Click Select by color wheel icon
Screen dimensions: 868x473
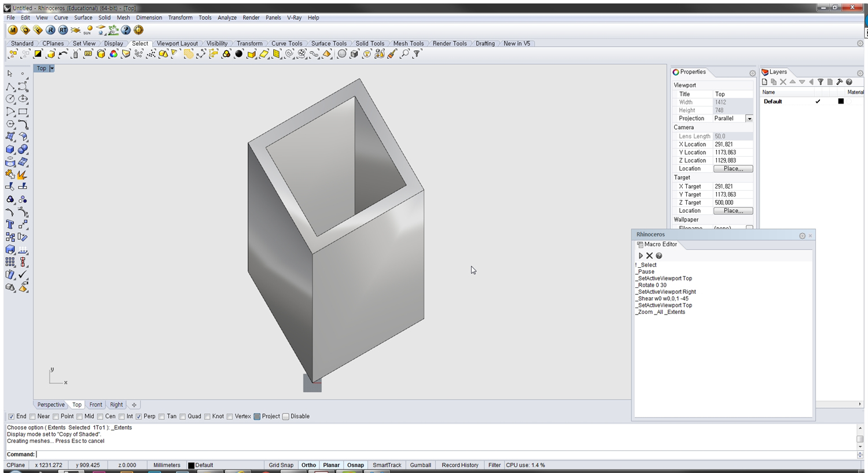(113, 54)
